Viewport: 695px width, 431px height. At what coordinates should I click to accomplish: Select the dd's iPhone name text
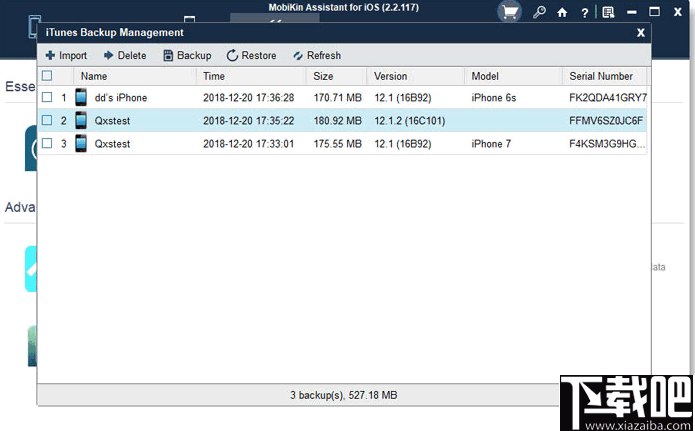tap(121, 98)
